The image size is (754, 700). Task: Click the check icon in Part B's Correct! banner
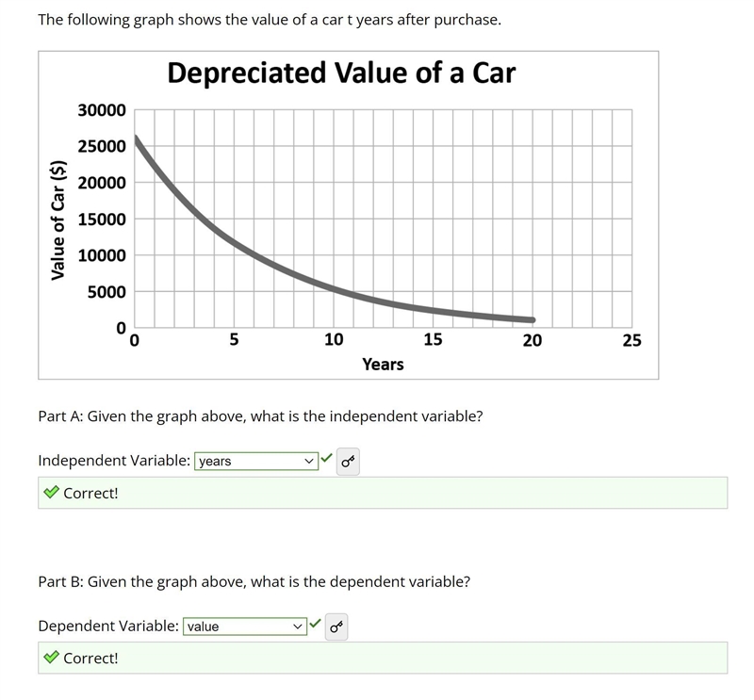(51, 658)
